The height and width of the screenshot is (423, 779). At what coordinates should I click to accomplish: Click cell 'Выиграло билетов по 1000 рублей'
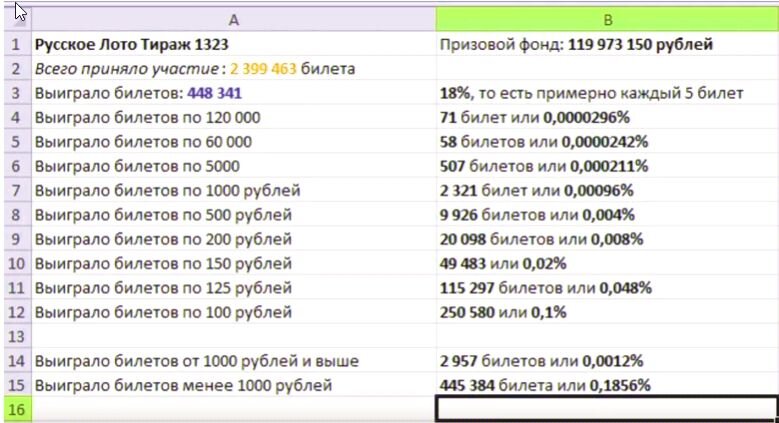click(x=234, y=190)
